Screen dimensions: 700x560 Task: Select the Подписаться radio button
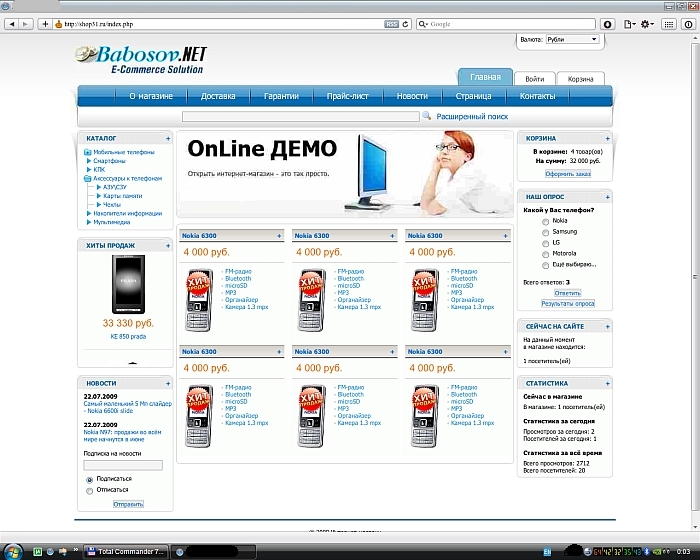(89, 480)
